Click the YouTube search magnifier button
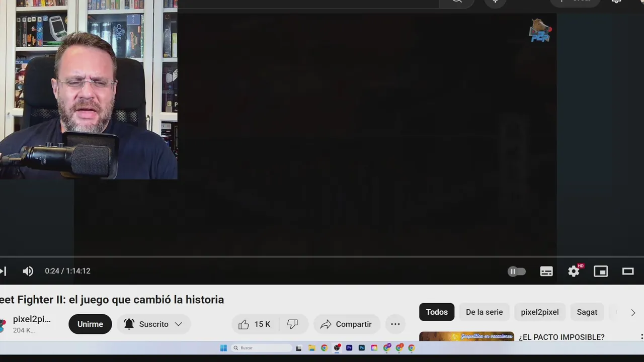Screen dimensions: 644x362 [x=457, y=2]
